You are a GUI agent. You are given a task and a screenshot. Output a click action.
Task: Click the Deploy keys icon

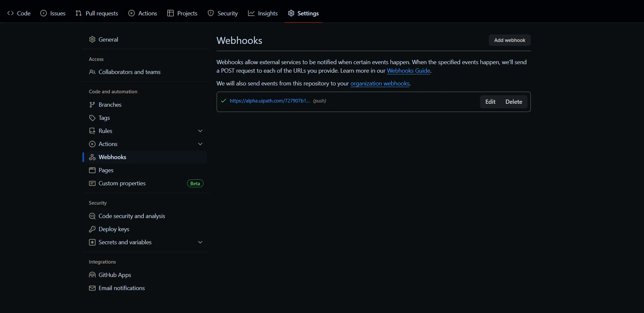pos(92,229)
